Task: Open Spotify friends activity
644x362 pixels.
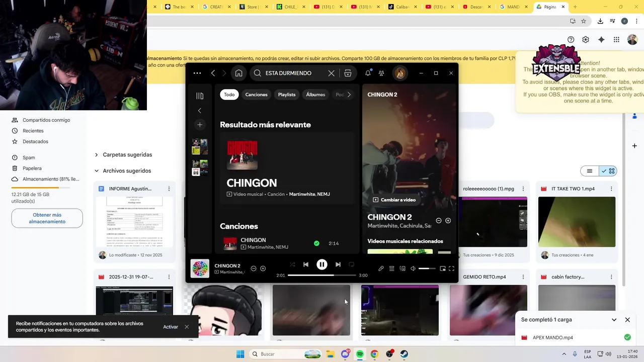Action: (x=381, y=73)
